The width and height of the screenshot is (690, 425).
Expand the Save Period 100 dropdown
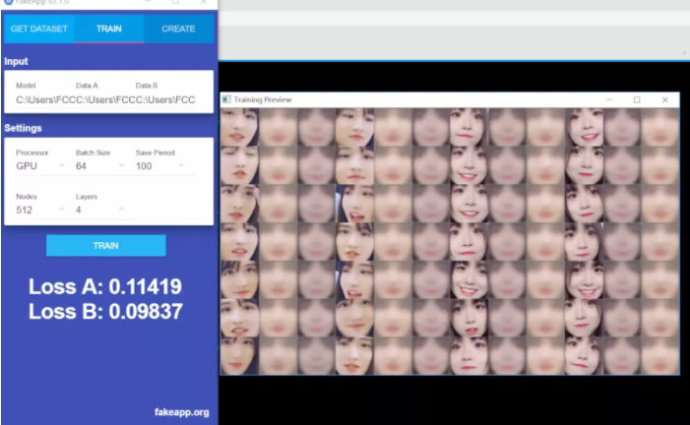point(160,166)
